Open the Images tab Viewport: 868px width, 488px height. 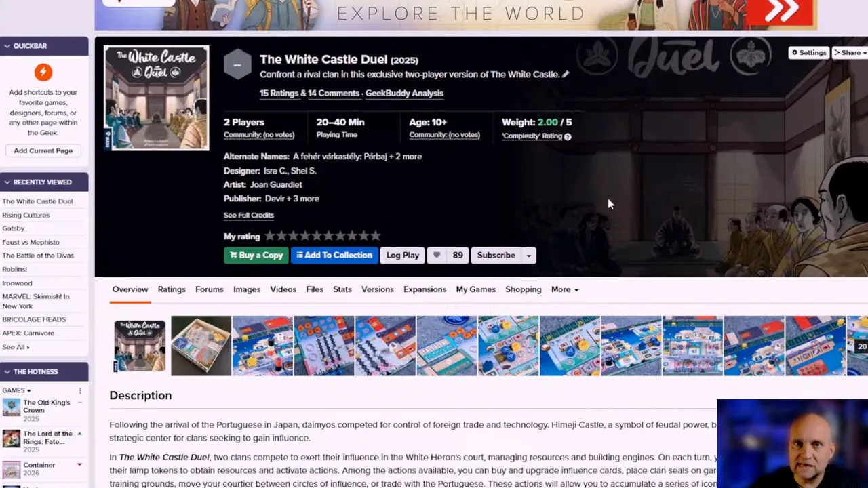(x=247, y=289)
